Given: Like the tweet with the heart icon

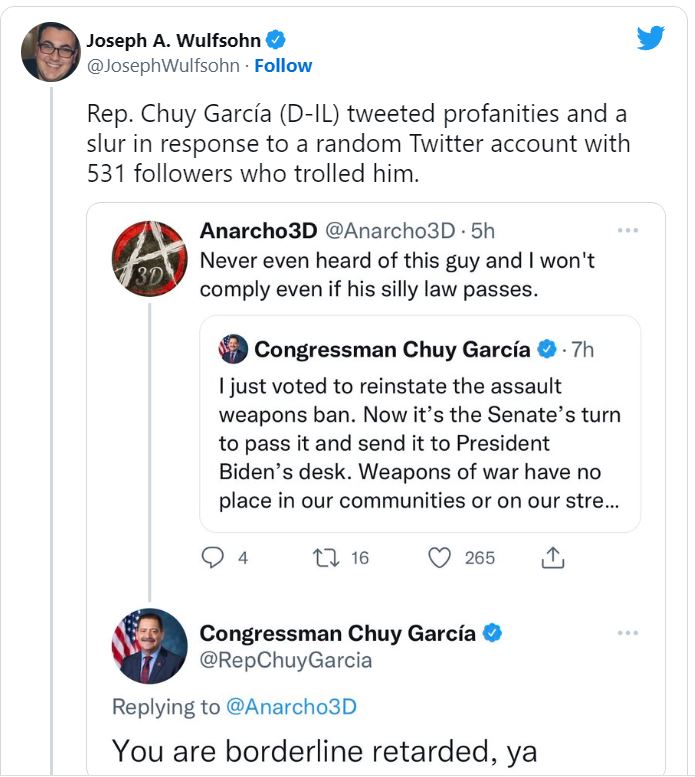Looking at the screenshot, I should pos(440,558).
